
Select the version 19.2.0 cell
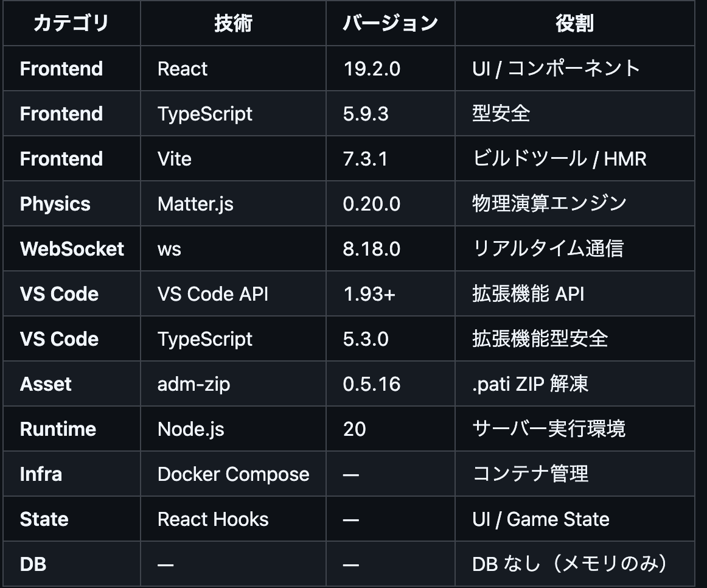(x=372, y=69)
